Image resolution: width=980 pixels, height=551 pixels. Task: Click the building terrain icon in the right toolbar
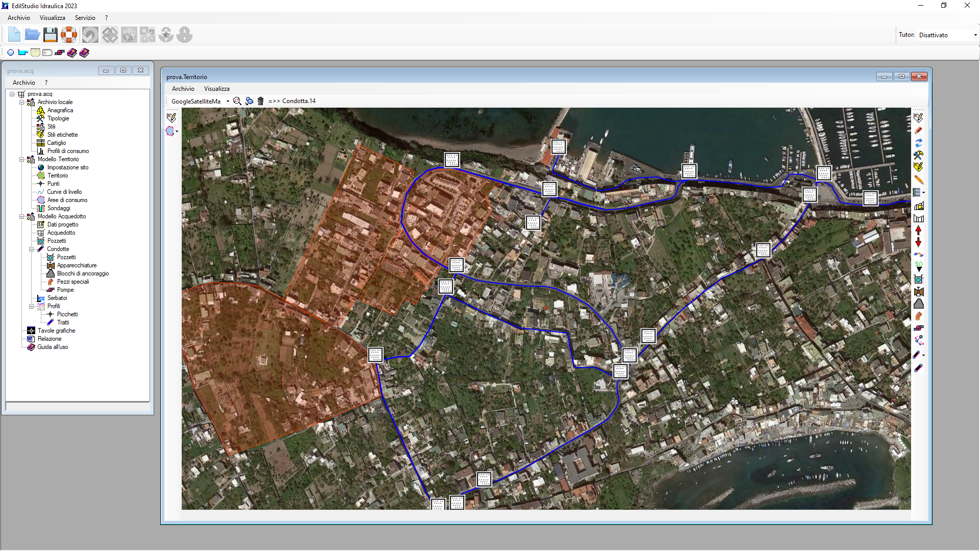[918, 206]
